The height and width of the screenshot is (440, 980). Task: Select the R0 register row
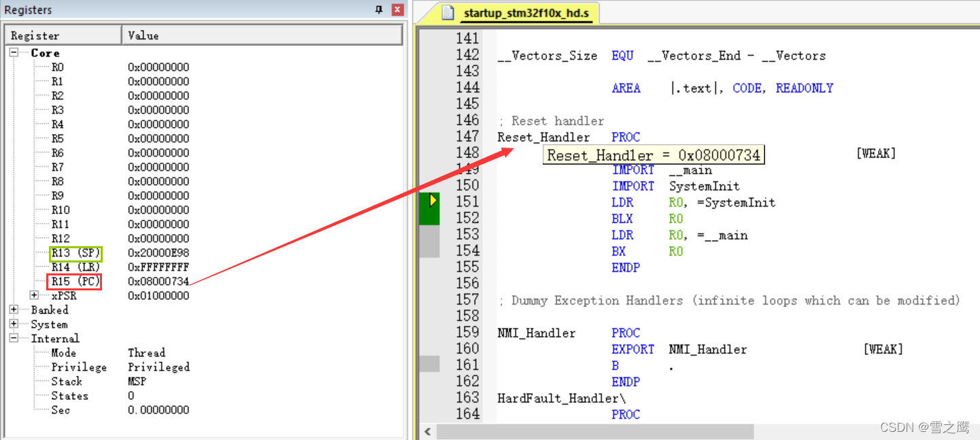[x=204, y=67]
